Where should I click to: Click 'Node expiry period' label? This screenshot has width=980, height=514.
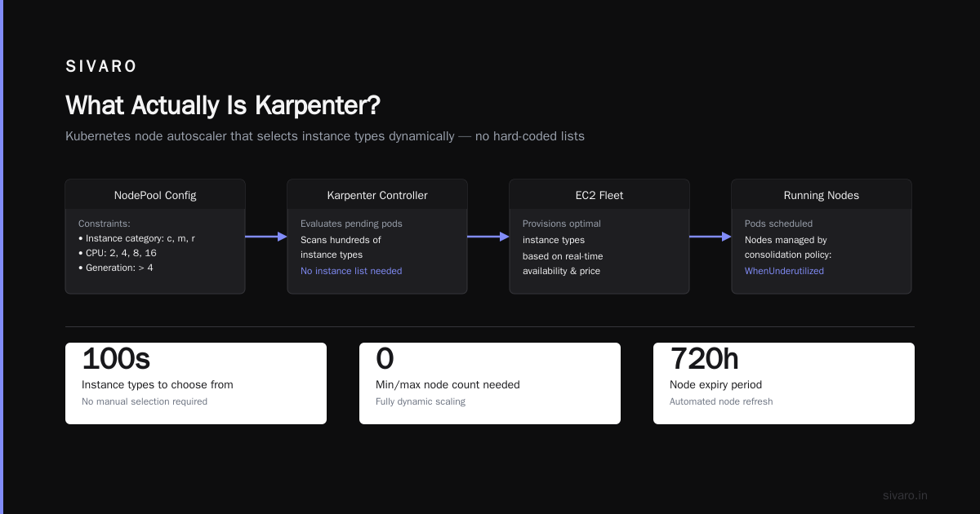click(x=715, y=385)
